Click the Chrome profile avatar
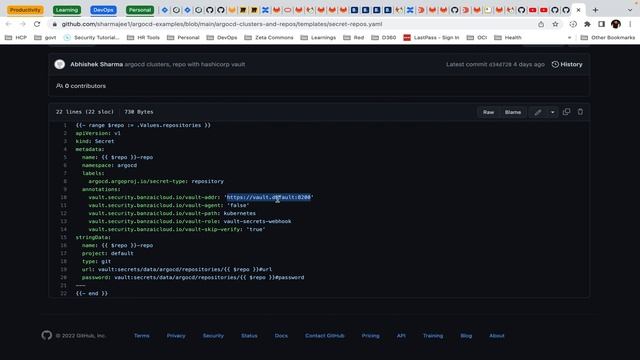 (x=616, y=24)
